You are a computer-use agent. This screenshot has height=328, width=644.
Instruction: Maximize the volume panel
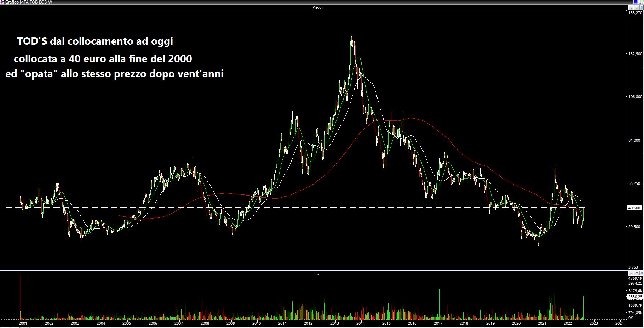coord(637,273)
